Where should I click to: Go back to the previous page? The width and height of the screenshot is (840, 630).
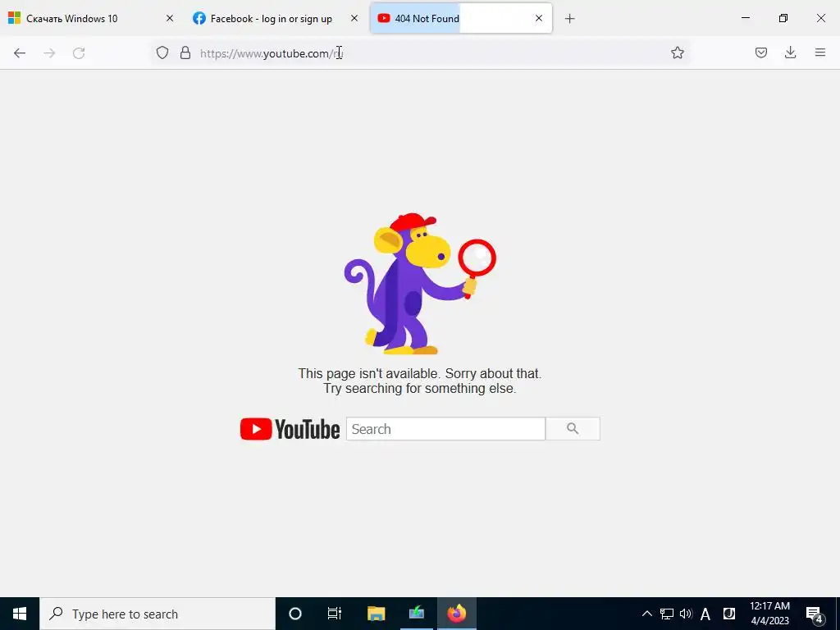[20, 53]
